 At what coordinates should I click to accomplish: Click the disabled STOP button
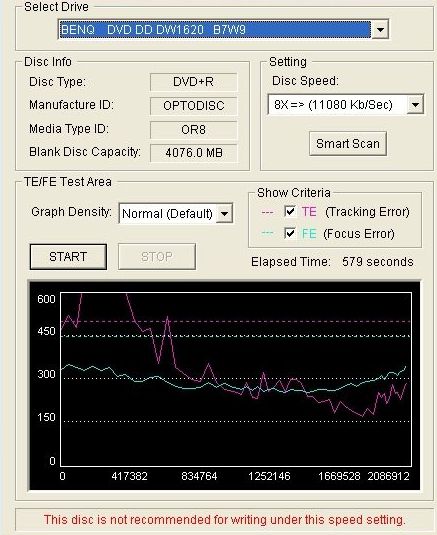[157, 257]
